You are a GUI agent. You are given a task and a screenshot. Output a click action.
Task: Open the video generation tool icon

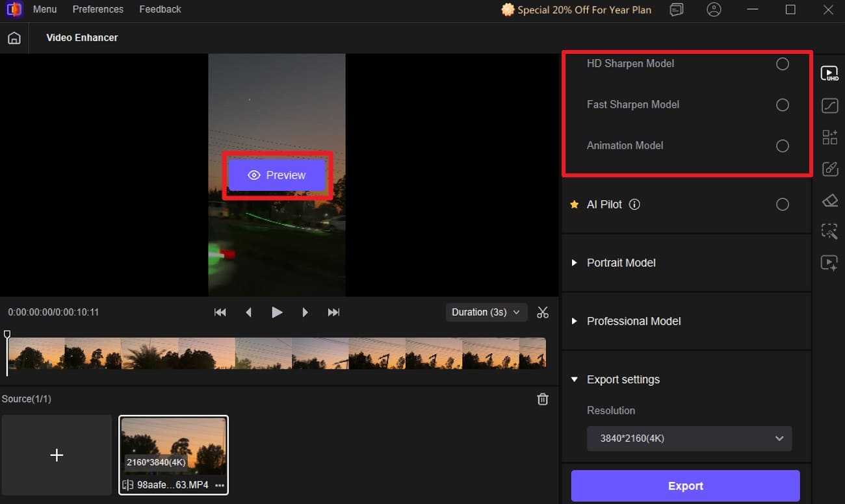(x=829, y=263)
